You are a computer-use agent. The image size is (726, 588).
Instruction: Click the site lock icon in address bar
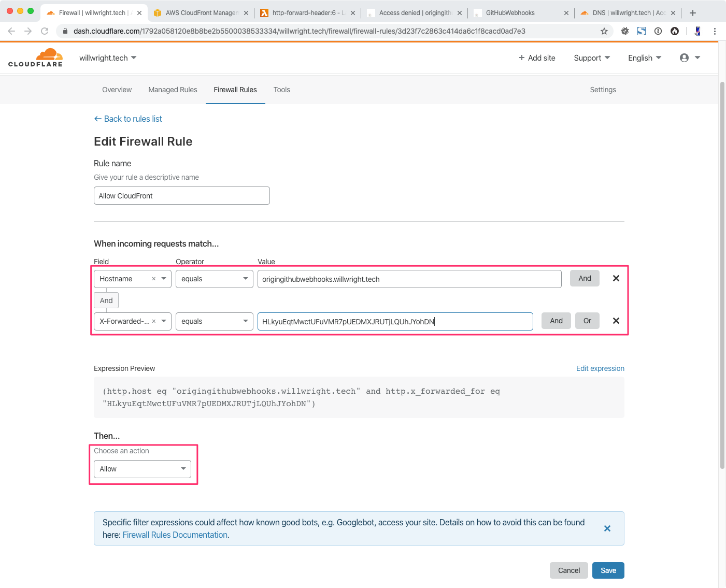click(65, 31)
